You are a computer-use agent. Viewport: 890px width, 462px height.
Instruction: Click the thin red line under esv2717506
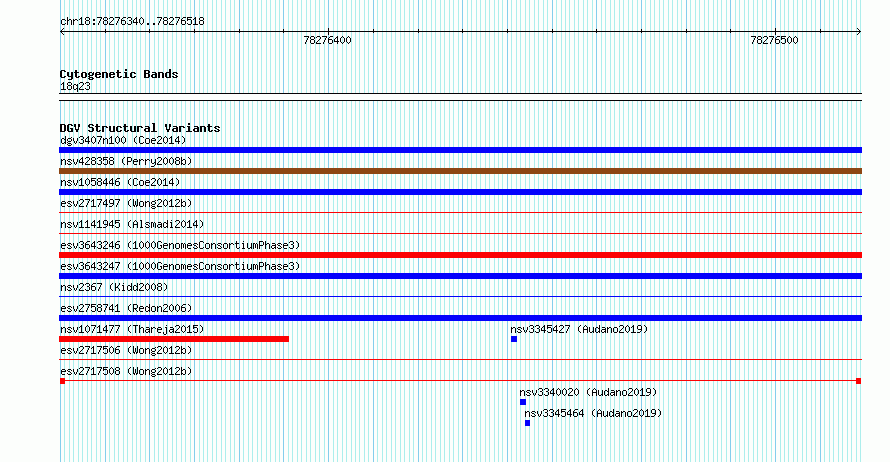pyautogui.click(x=460, y=360)
